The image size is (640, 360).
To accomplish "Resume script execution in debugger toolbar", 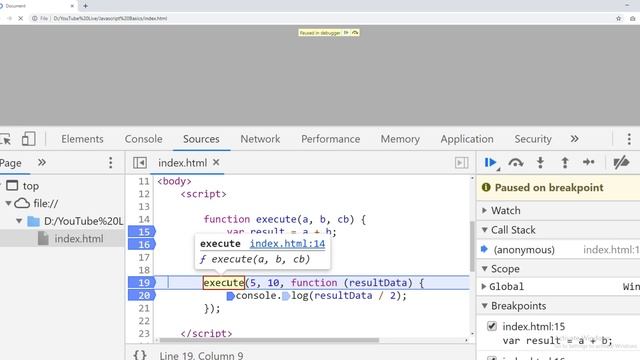I will (x=490, y=163).
